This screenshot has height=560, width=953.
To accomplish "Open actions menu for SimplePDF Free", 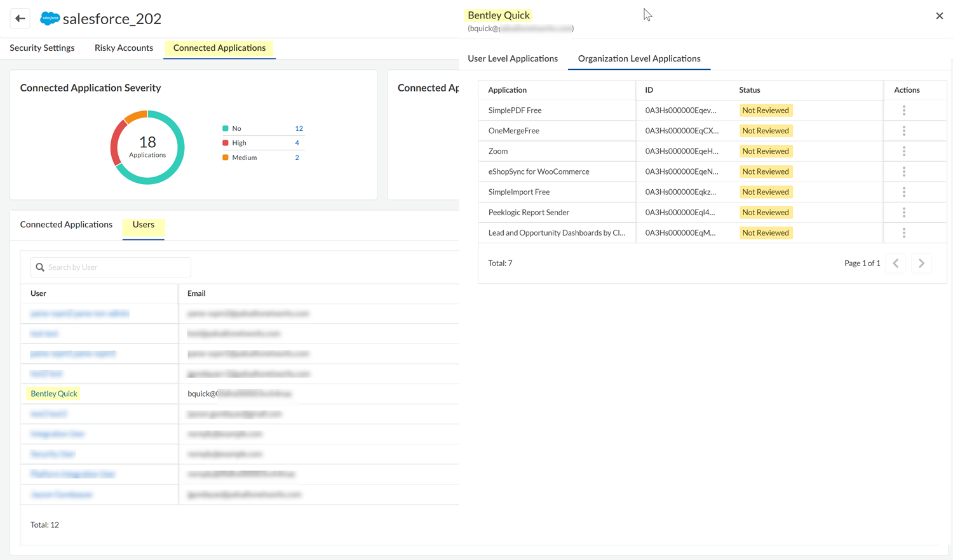I will pyautogui.click(x=903, y=110).
